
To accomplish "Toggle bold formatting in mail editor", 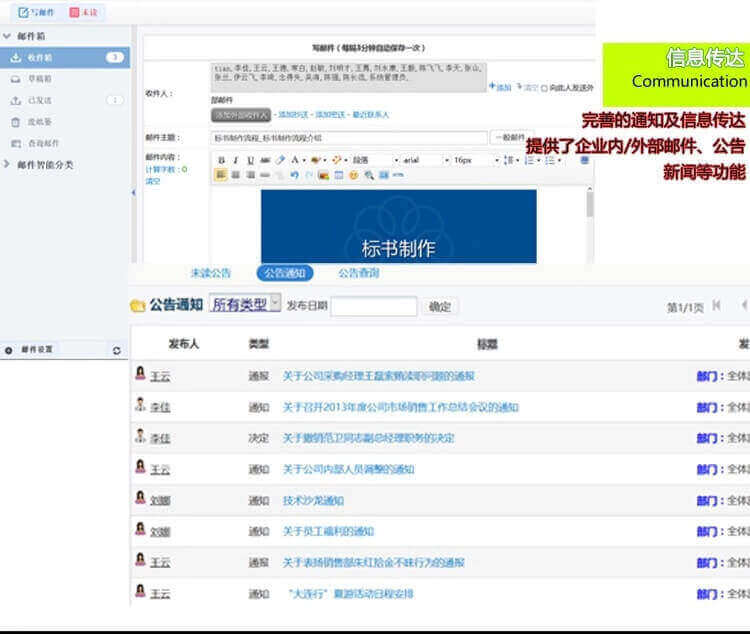I will pos(221,160).
